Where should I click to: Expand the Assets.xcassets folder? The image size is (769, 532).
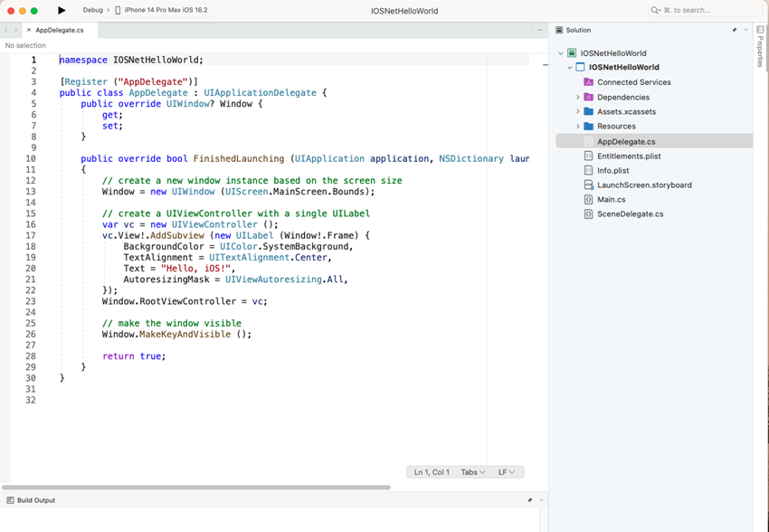(578, 111)
